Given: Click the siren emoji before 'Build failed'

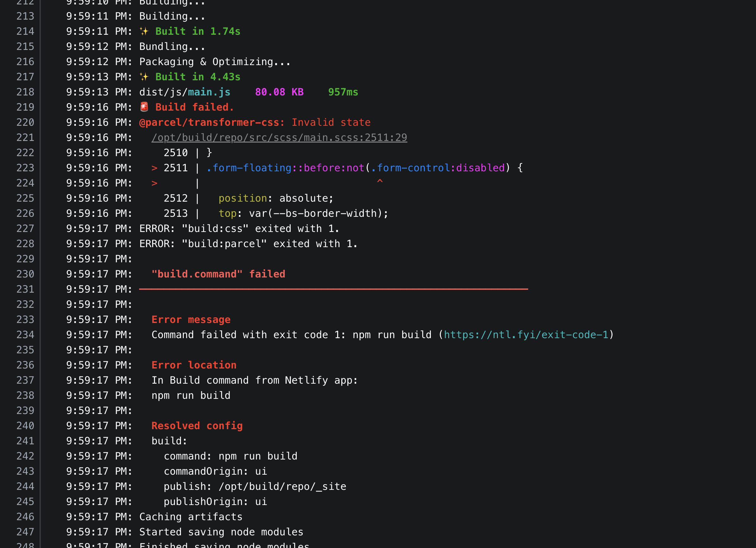Looking at the screenshot, I should click(144, 107).
